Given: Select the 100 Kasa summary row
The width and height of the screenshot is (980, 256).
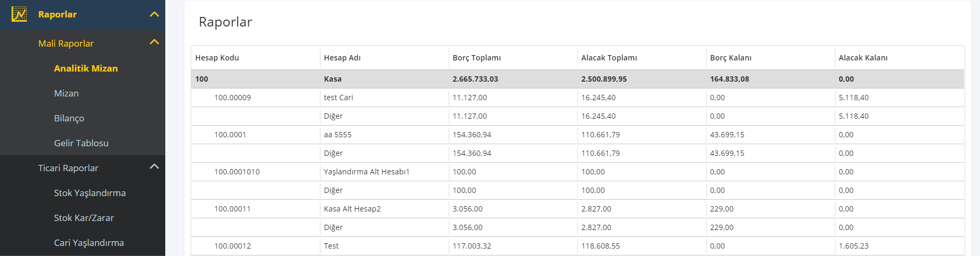Looking at the screenshot, I should click(577, 79).
